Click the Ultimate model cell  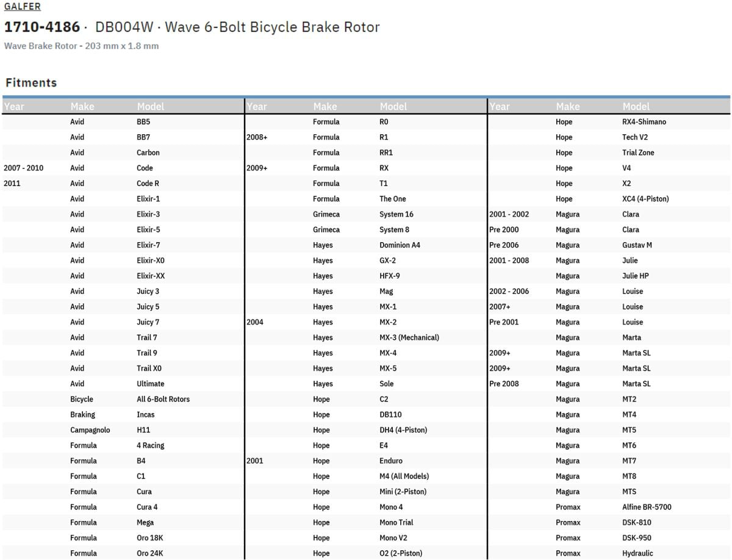(151, 384)
